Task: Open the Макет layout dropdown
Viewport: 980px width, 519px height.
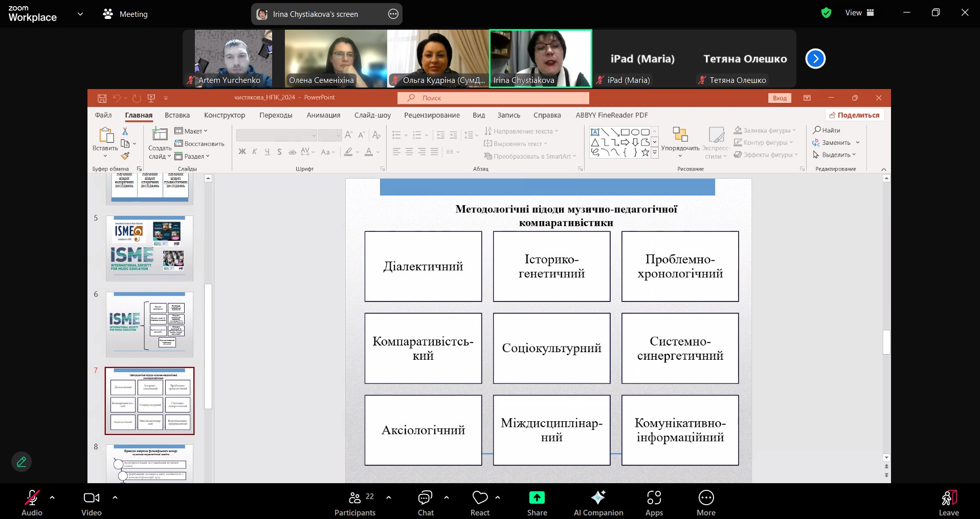Action: pyautogui.click(x=191, y=131)
